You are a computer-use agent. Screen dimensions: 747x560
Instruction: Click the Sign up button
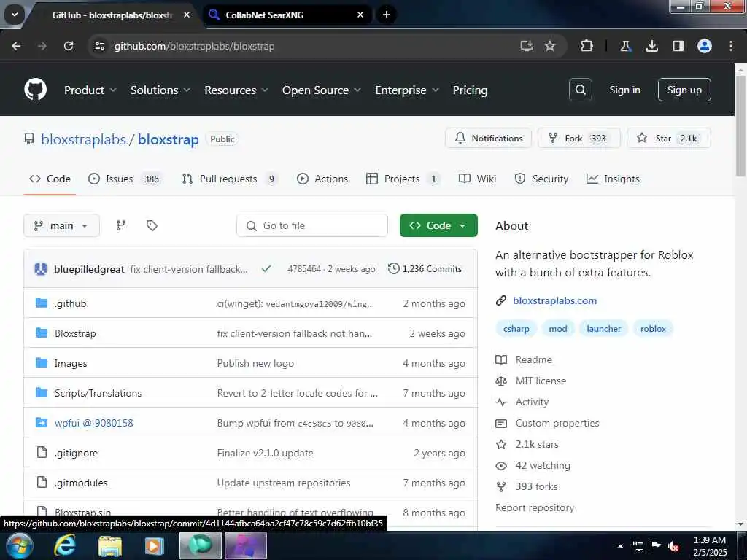(684, 90)
